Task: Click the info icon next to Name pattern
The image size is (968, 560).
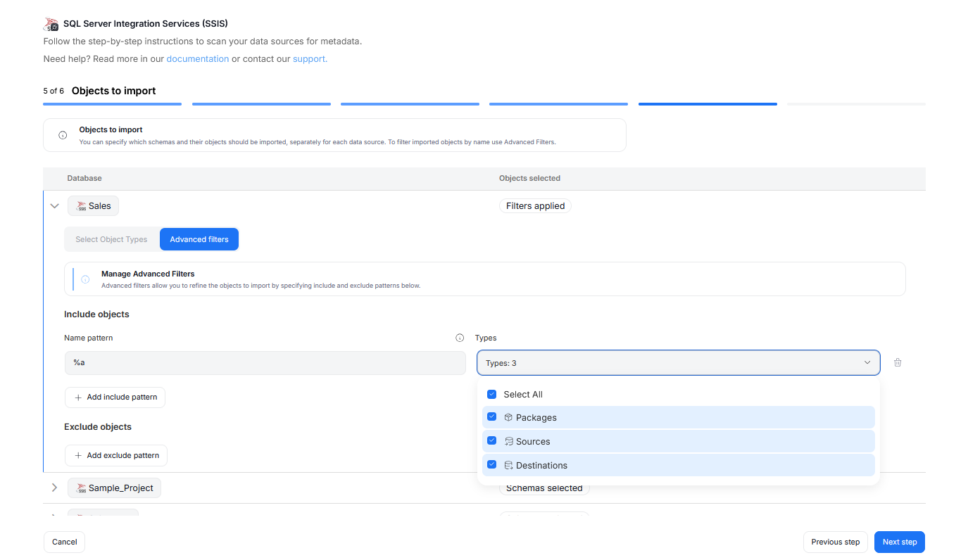Action: click(x=460, y=338)
